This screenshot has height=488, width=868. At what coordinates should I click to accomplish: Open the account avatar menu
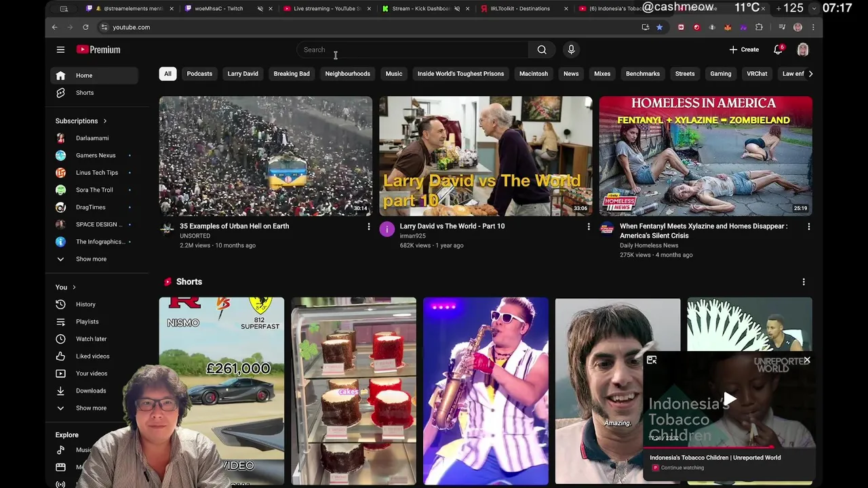tap(803, 49)
